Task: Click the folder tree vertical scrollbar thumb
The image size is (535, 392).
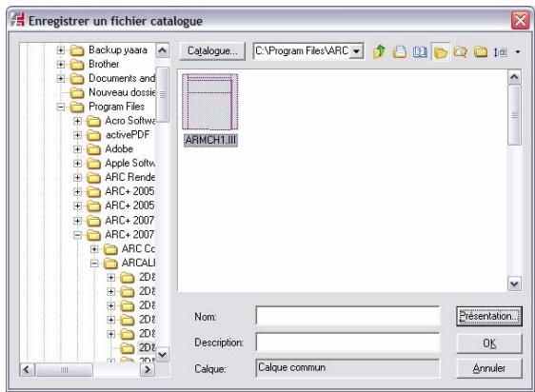Action: [163, 94]
